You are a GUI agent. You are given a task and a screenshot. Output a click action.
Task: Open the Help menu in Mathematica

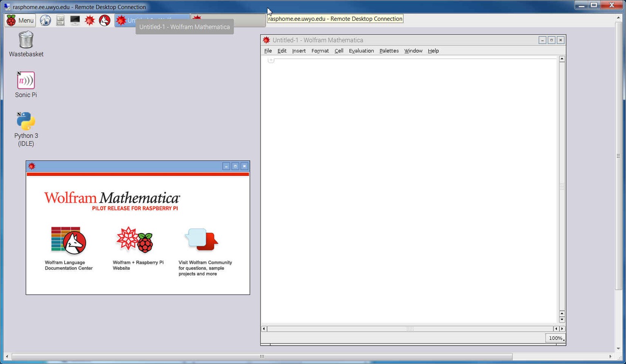pos(433,51)
